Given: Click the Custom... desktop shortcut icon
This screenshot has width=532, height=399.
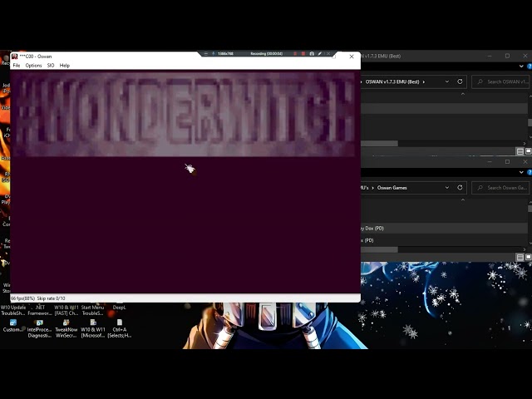Looking at the screenshot, I should click(x=13, y=323).
